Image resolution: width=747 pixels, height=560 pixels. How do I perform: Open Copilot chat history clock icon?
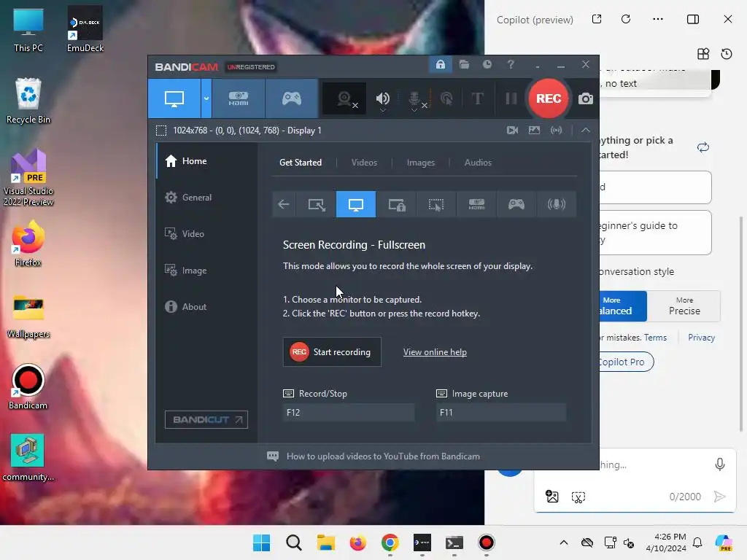(x=727, y=54)
